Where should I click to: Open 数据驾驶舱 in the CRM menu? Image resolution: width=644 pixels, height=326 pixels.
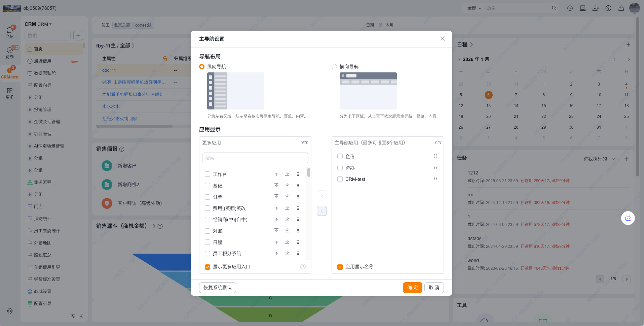54,73
